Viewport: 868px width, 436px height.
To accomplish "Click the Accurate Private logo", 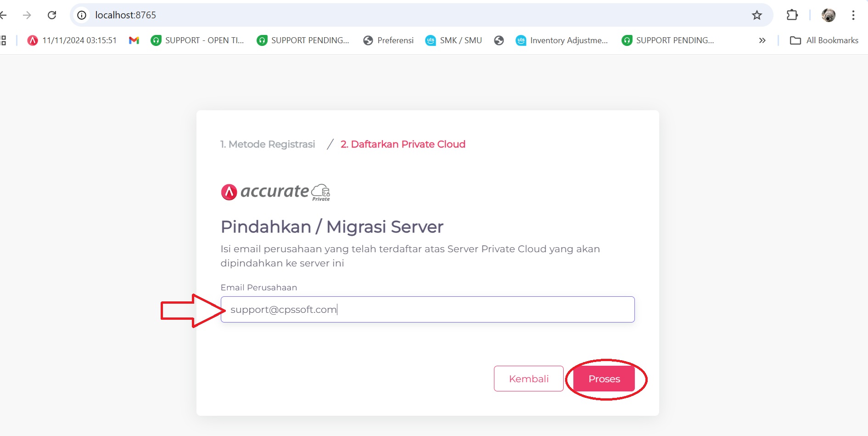I will coord(275,192).
